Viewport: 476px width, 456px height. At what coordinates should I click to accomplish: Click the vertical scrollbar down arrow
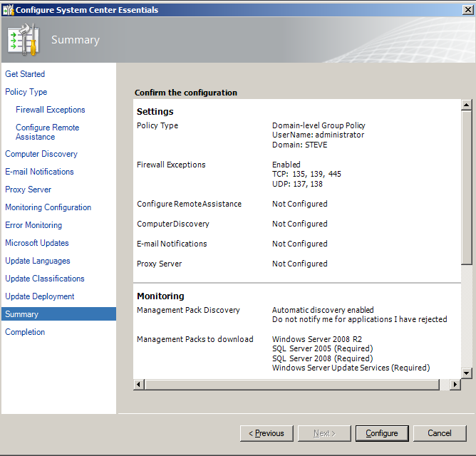[467, 373]
